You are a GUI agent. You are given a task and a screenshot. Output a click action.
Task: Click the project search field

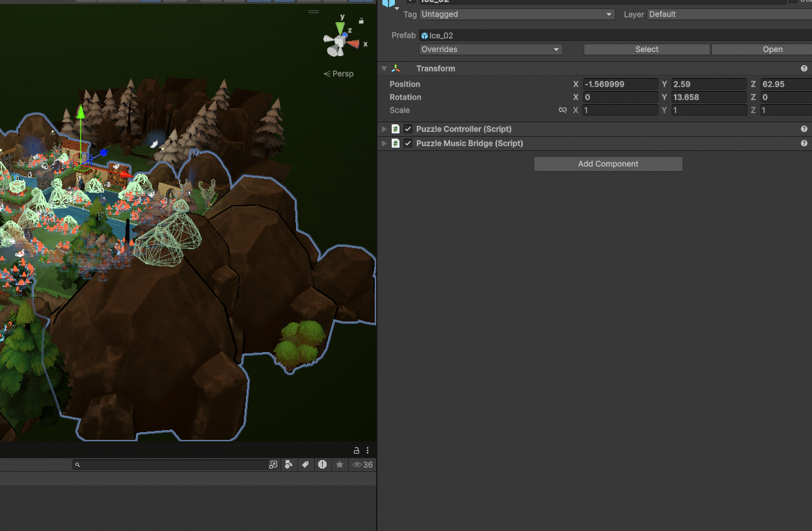coord(170,465)
